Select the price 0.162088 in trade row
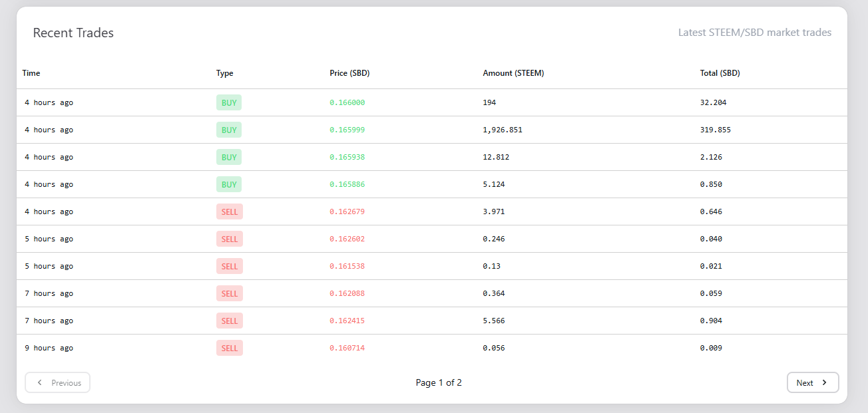Viewport: 868px width, 413px height. coord(347,293)
